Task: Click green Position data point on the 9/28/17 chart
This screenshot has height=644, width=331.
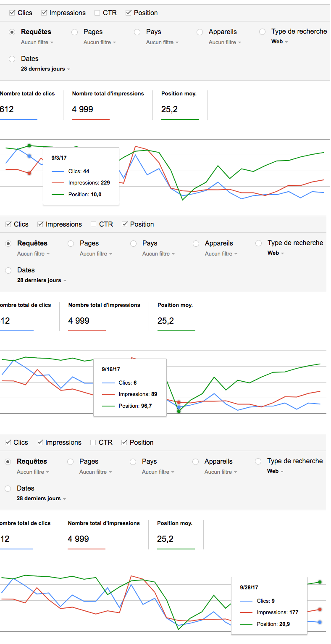Action: tap(320, 582)
